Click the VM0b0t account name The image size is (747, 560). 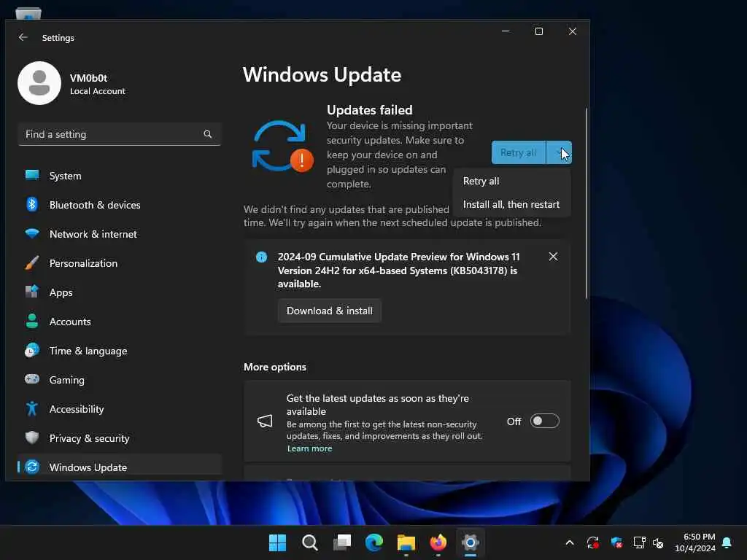click(x=88, y=77)
